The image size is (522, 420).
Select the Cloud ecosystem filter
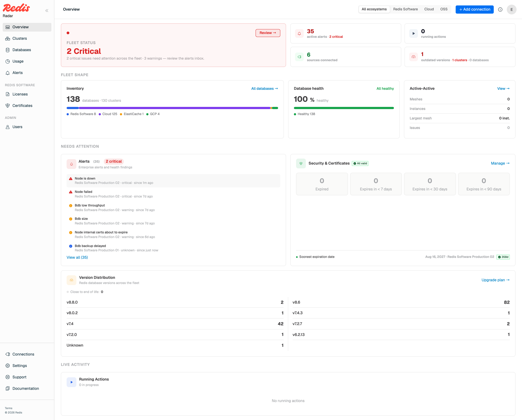click(429, 9)
